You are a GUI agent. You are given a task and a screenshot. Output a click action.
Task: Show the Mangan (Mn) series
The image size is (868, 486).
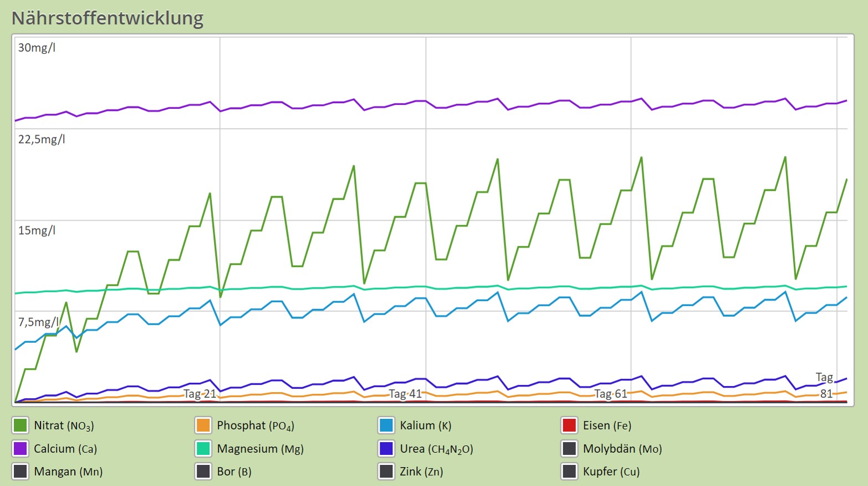[x=21, y=471]
